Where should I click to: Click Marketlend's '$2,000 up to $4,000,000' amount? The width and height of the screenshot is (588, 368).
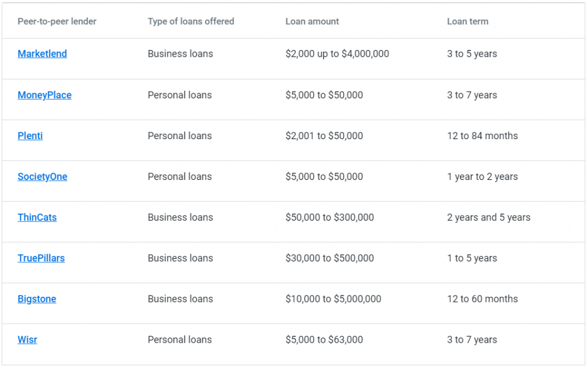click(337, 54)
